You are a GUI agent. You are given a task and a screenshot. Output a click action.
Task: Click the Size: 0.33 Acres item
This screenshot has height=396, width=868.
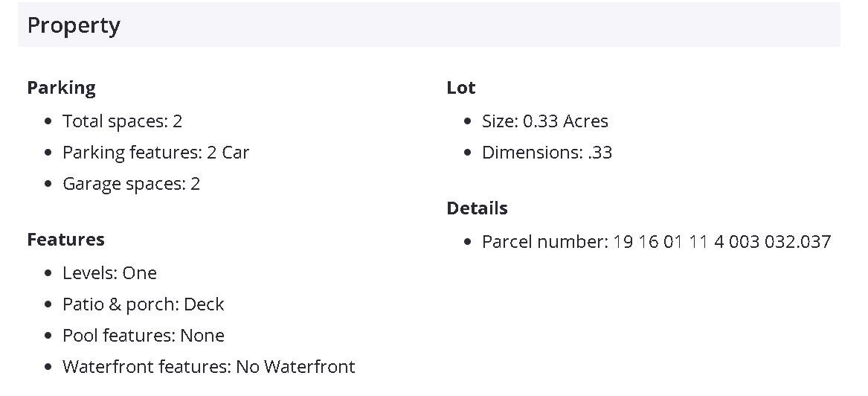[544, 121]
